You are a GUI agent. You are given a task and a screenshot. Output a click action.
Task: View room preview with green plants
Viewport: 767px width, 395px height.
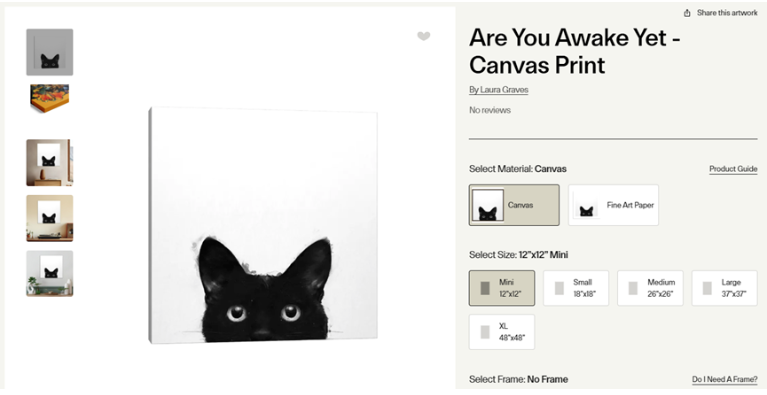pos(49,273)
